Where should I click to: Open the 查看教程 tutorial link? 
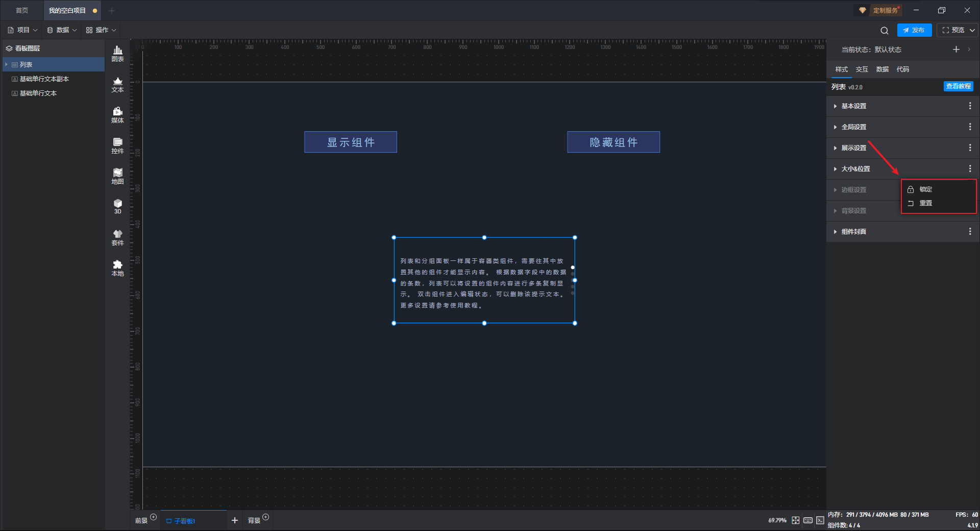(x=958, y=86)
